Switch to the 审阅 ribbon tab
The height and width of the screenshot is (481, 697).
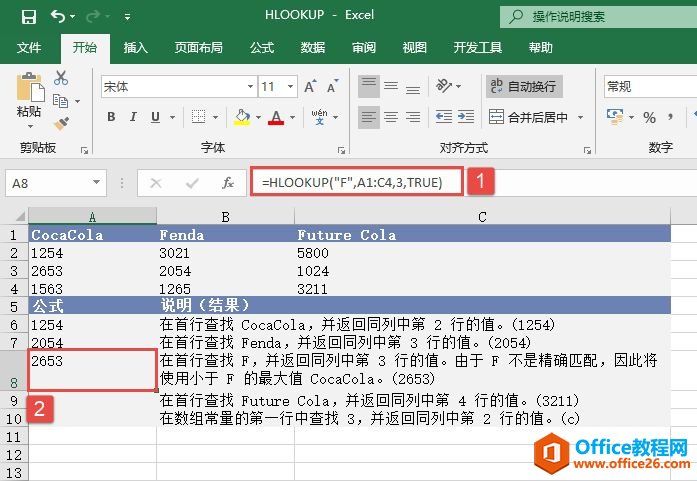(x=364, y=48)
